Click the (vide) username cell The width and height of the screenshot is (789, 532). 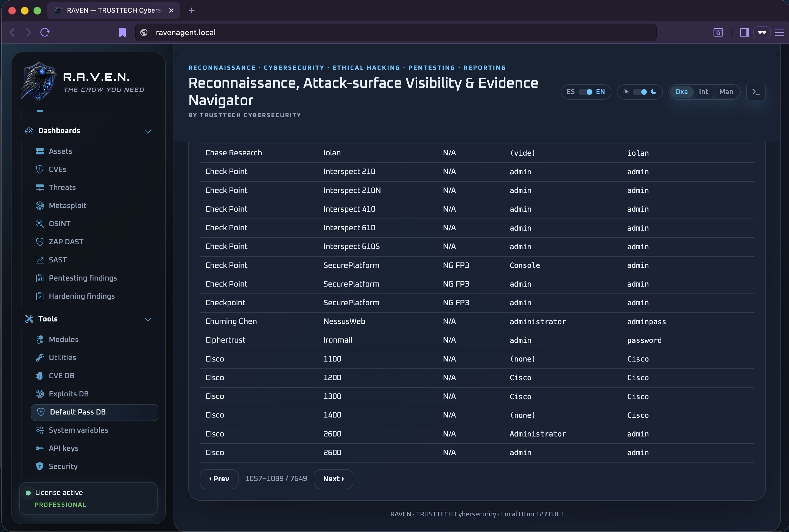[522, 153]
